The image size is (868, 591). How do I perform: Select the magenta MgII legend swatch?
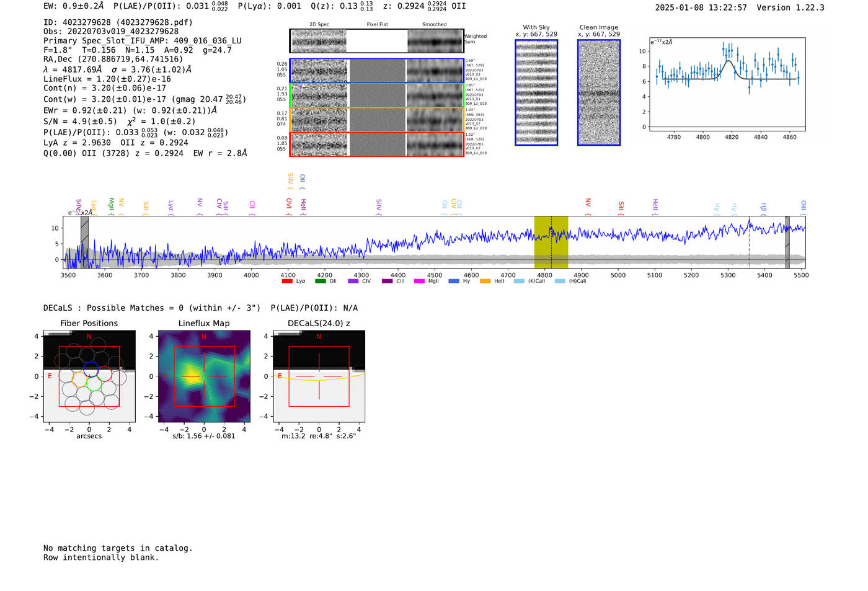420,281
